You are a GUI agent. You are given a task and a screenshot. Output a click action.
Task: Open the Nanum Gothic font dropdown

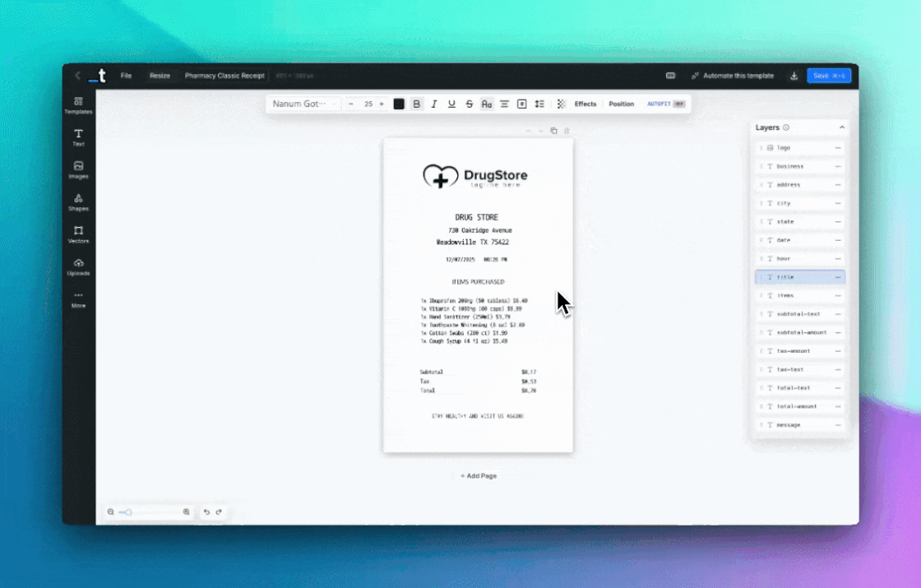pos(305,104)
